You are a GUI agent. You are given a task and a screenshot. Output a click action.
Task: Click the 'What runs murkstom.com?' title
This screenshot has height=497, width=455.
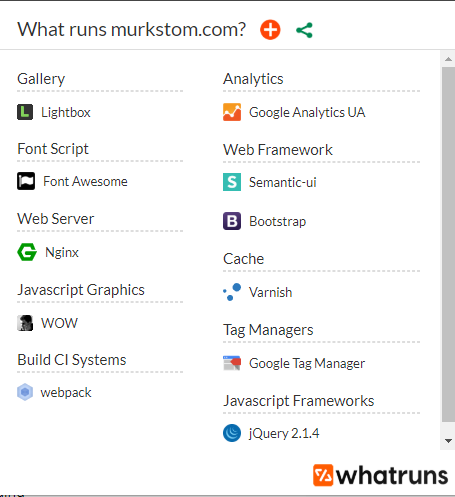pos(132,29)
